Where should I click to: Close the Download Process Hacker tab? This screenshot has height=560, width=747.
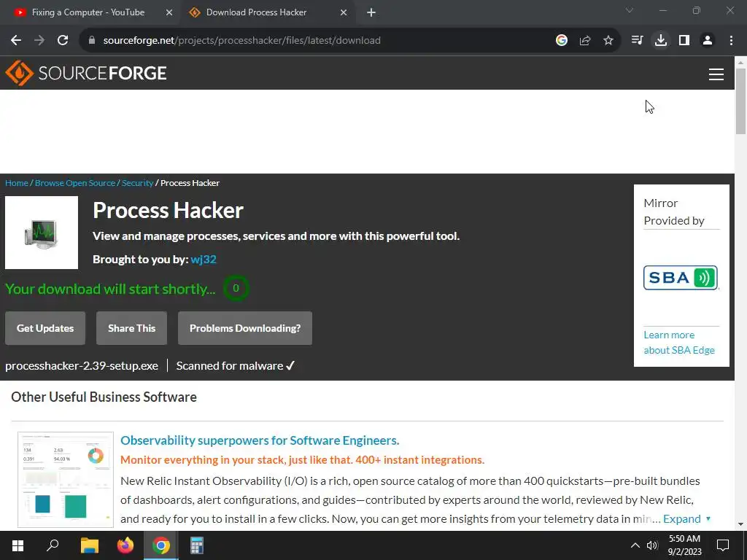(x=344, y=12)
